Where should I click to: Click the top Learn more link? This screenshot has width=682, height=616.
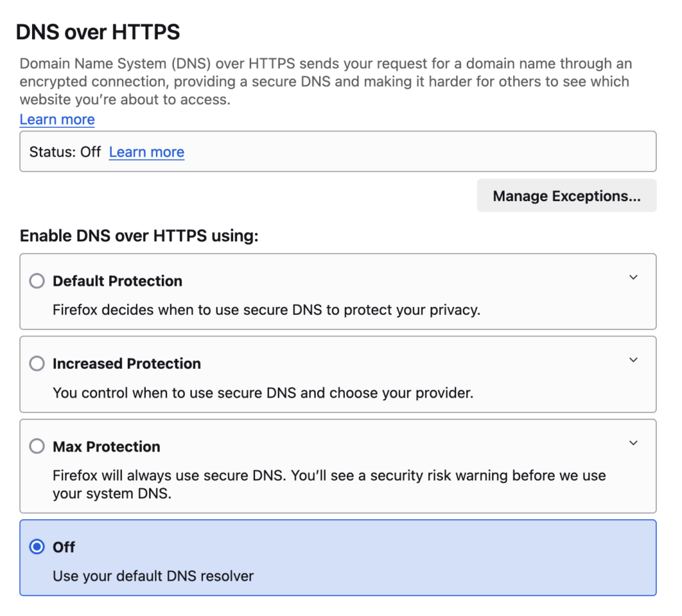[57, 119]
